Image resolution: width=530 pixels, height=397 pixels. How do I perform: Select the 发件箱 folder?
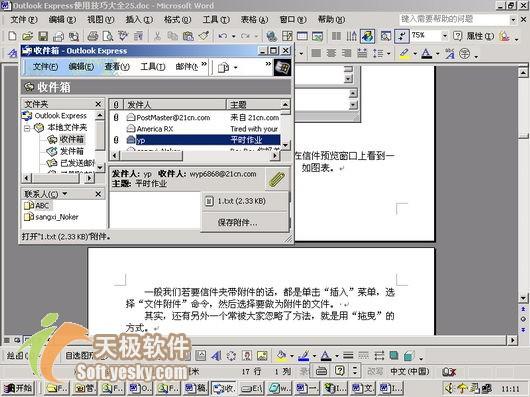pos(71,151)
